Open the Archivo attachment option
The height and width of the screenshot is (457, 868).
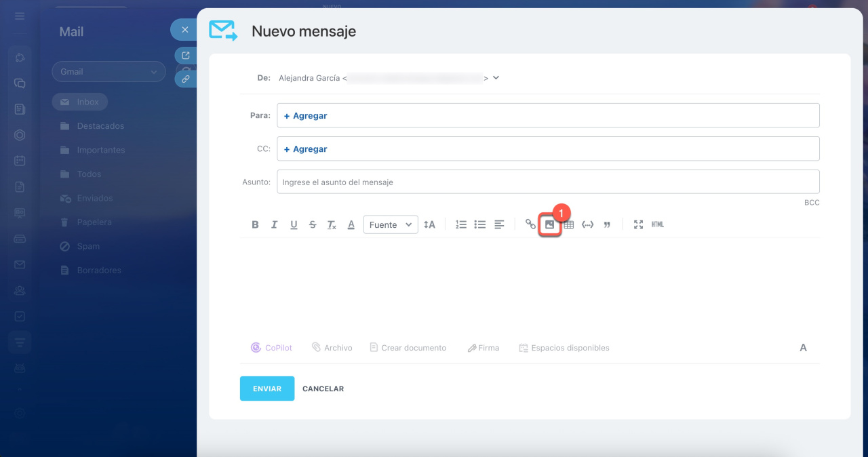tap(332, 348)
